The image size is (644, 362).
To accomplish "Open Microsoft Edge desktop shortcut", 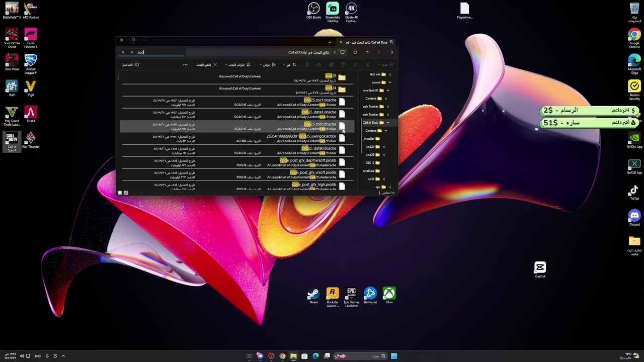I will click(634, 64).
